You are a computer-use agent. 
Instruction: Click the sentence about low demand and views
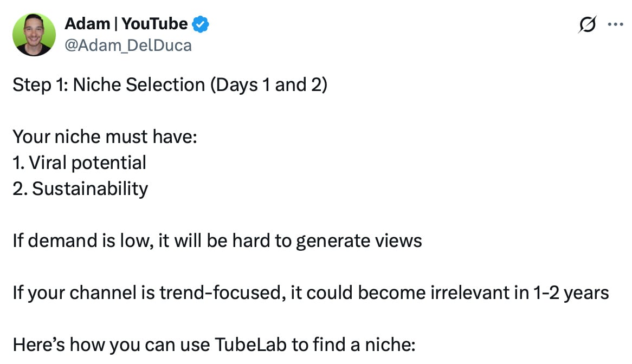pos(217,240)
